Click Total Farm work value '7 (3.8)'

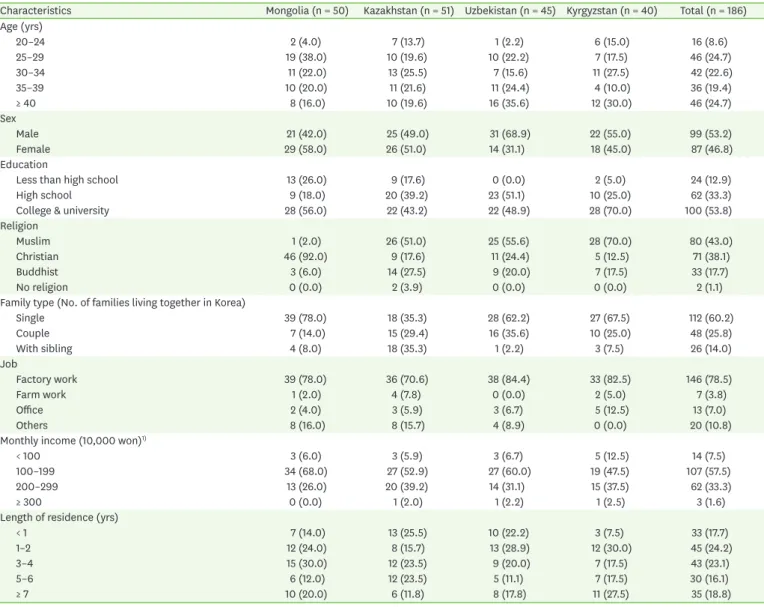click(x=711, y=395)
